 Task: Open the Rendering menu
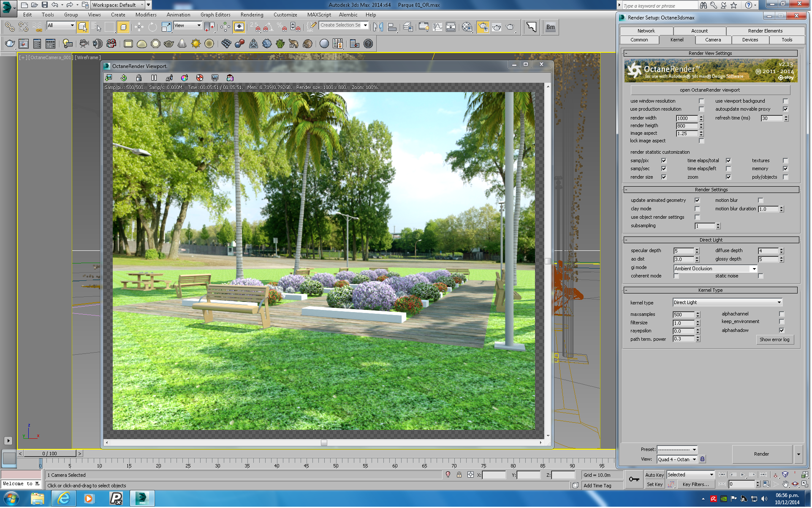(x=252, y=15)
